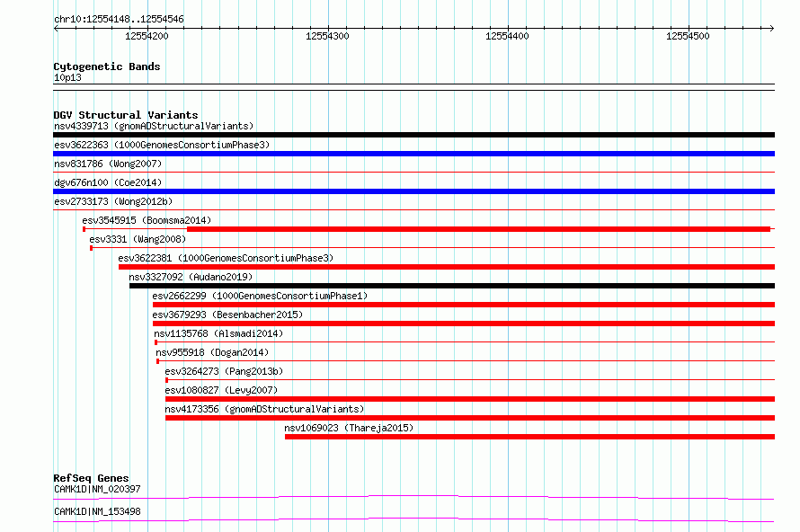Screen dimensions: 800x532
Task: Open the esv3622363 1000GenomesConsortiumPhase3 label
Action: pyautogui.click(x=162, y=145)
